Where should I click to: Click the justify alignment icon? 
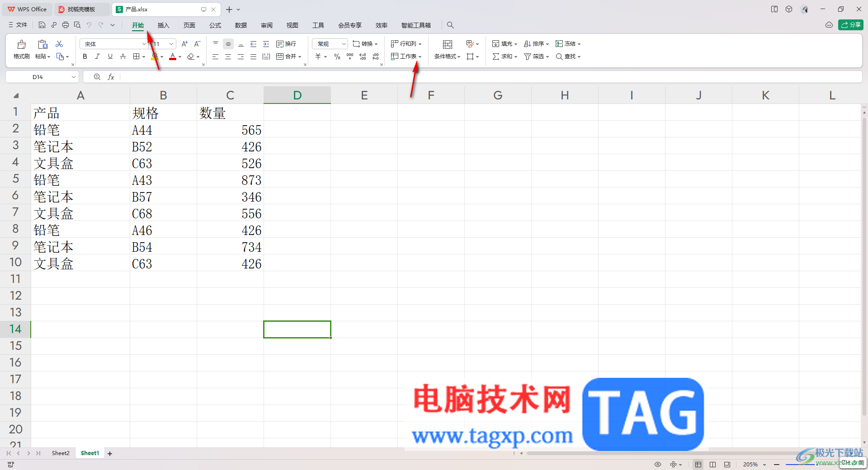pyautogui.click(x=254, y=56)
